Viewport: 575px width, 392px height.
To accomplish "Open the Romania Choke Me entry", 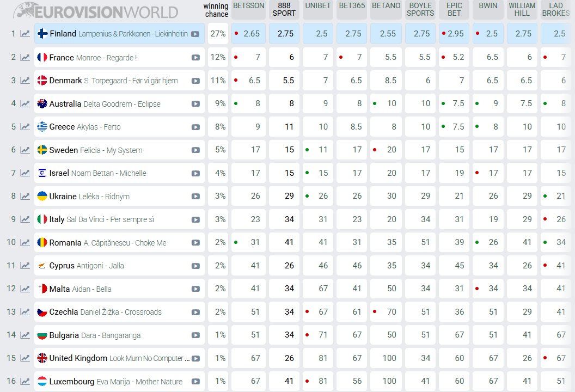I will pyautogui.click(x=108, y=243).
